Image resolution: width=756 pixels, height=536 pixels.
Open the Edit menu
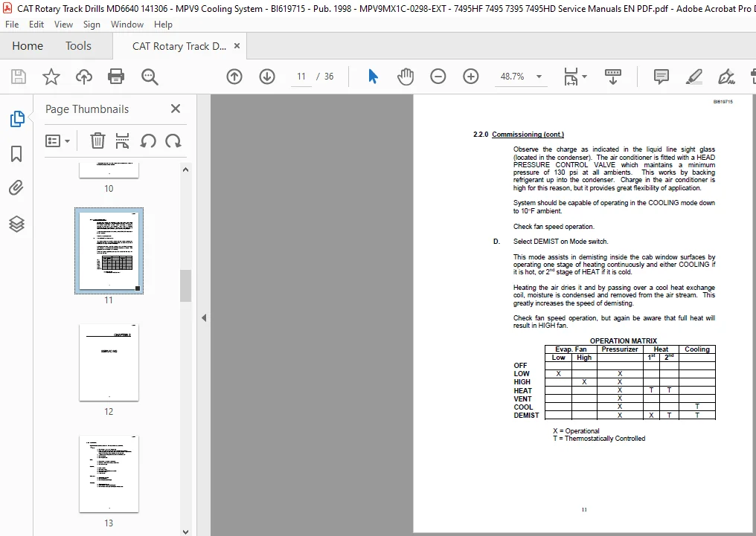36,24
